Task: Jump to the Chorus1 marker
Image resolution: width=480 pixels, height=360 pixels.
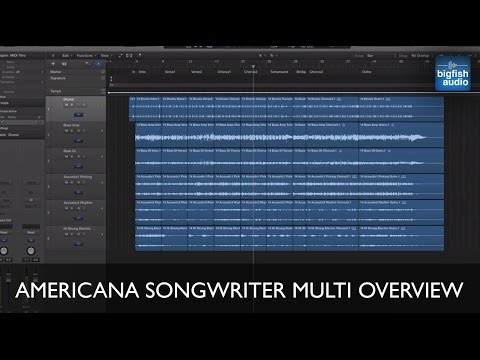Action: coord(224,72)
